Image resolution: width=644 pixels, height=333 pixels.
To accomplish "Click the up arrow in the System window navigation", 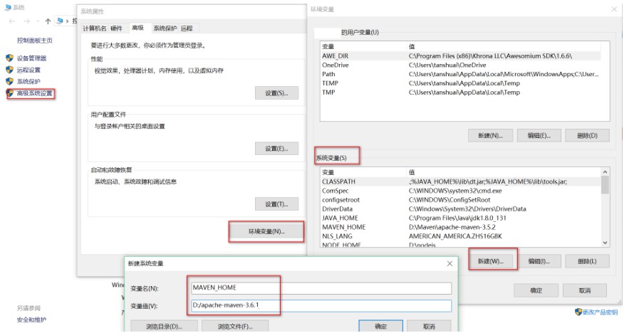I will pyautogui.click(x=48, y=21).
